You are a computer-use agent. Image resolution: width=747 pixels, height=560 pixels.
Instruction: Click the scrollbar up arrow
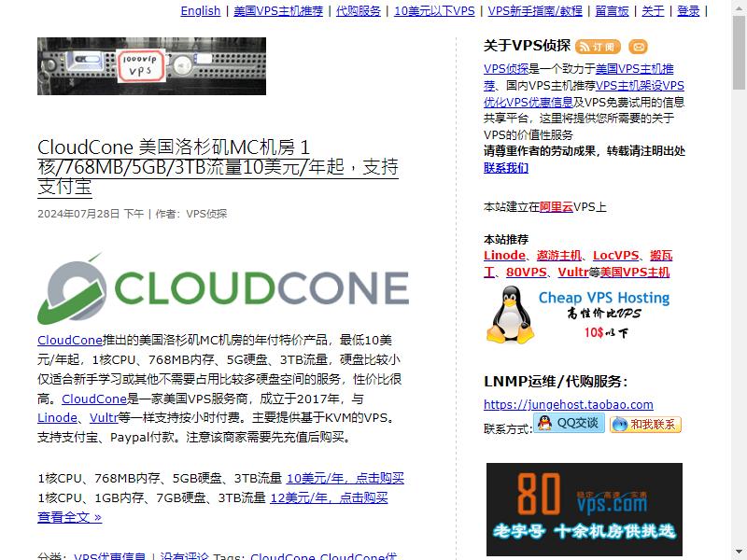click(739, 7)
